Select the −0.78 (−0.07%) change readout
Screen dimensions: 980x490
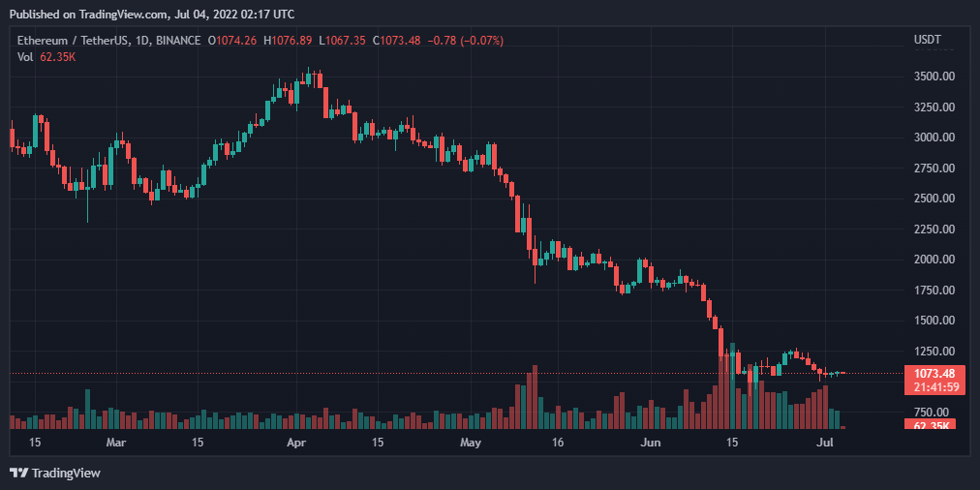point(468,41)
